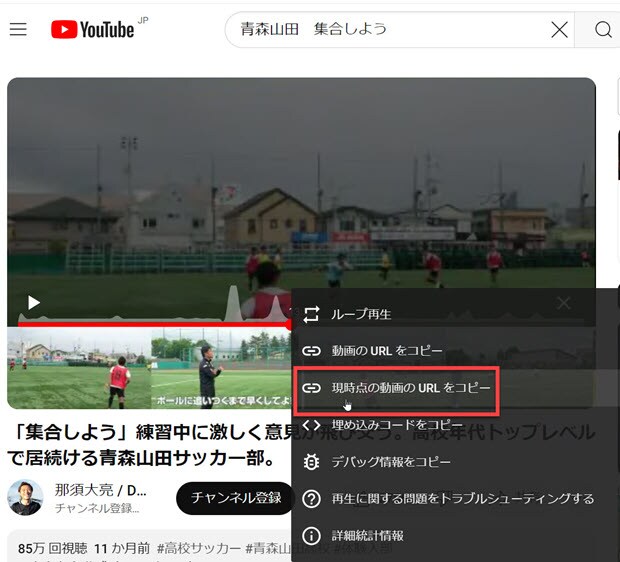
Task: Click the magnifier search button
Action: pyautogui.click(x=602, y=30)
